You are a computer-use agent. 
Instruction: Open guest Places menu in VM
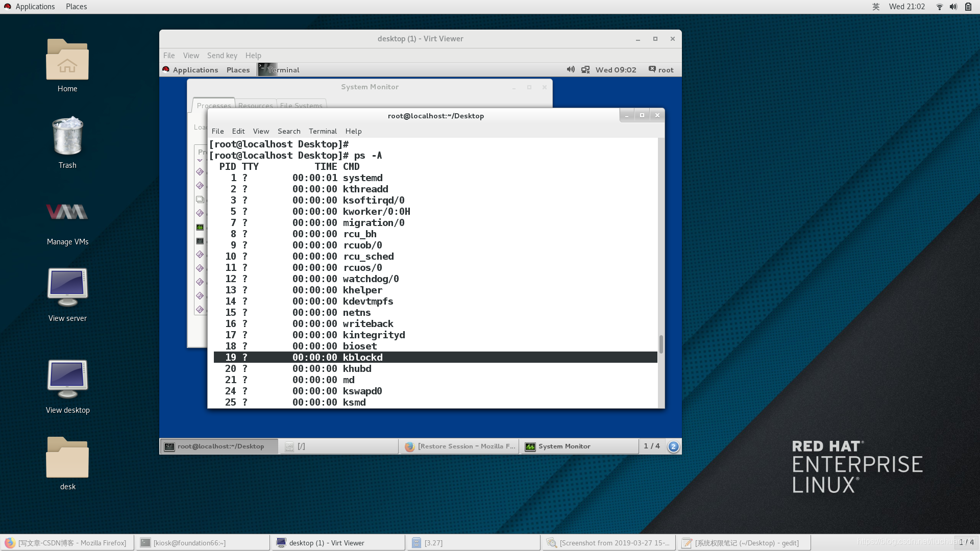pos(238,70)
